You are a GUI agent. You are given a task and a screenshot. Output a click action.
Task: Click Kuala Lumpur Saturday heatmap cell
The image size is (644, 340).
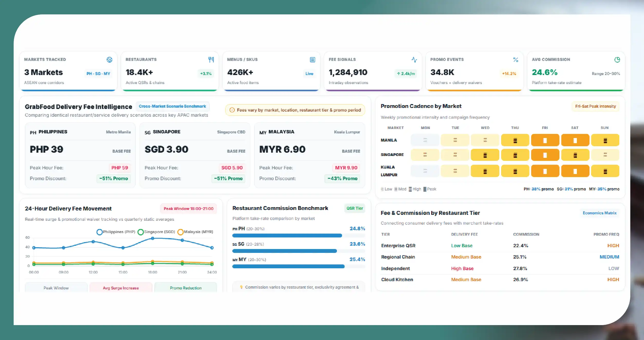point(575,171)
